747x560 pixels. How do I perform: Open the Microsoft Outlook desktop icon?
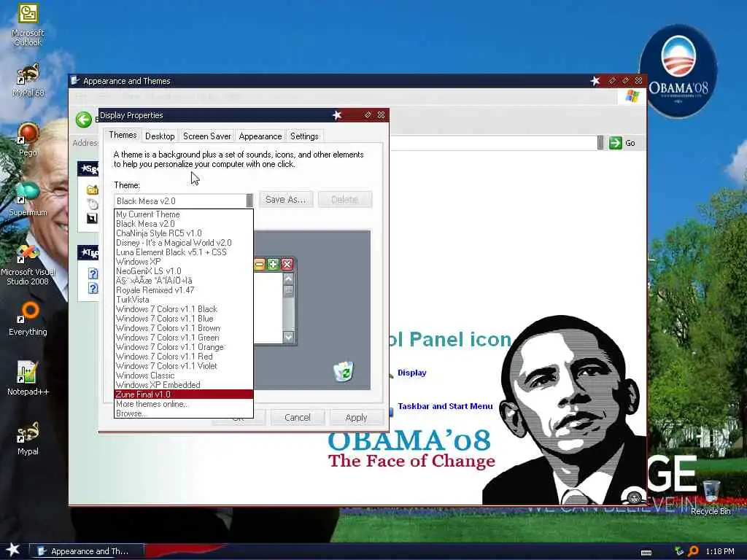click(28, 24)
